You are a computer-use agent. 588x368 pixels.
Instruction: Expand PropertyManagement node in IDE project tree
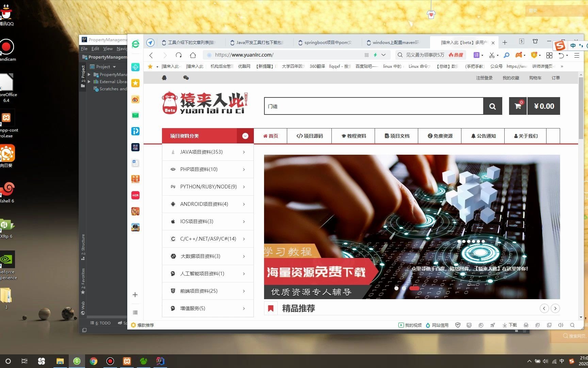click(89, 74)
